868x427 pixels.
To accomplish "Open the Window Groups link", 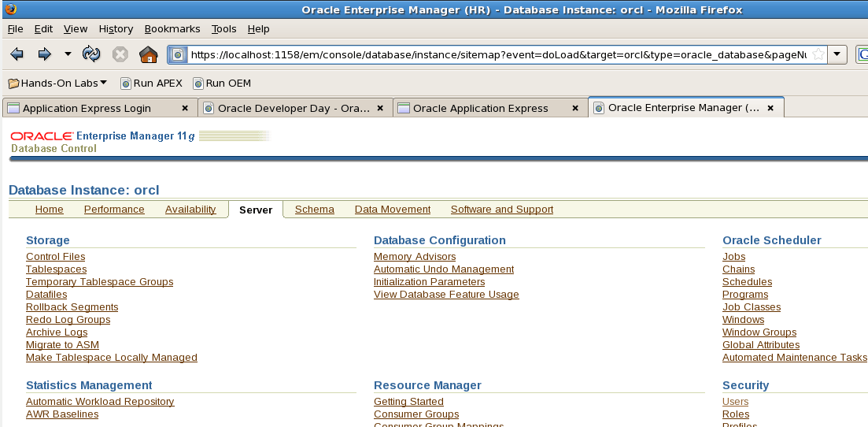I will tap(759, 332).
